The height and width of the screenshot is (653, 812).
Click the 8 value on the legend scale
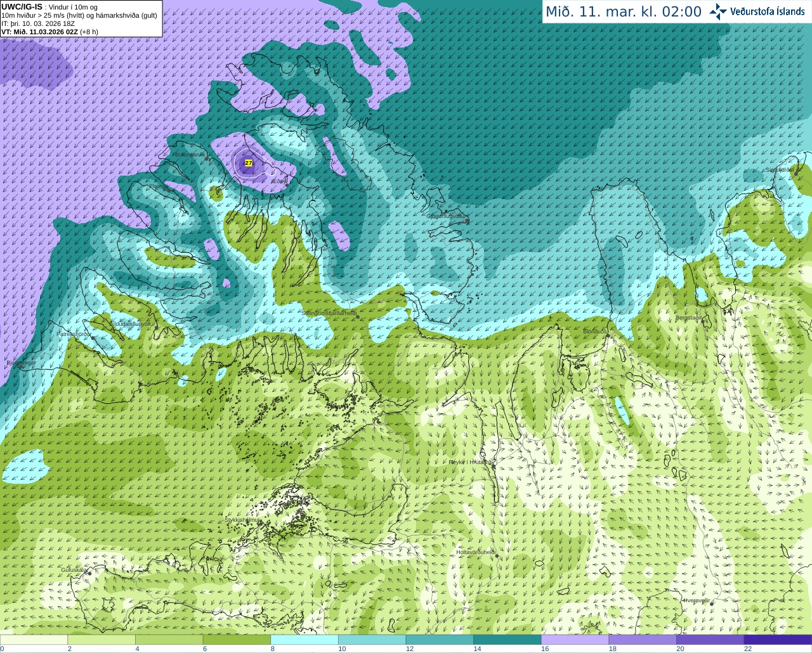pos(272,649)
